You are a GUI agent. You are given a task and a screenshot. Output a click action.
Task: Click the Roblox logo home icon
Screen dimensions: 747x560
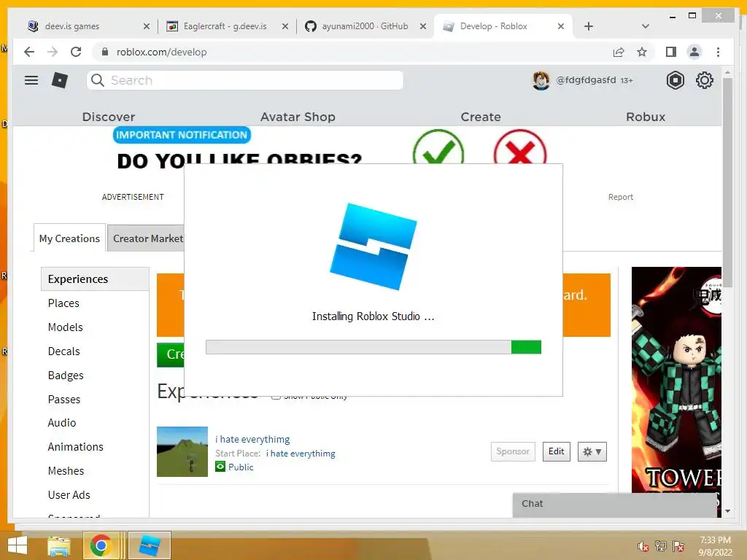(x=60, y=80)
